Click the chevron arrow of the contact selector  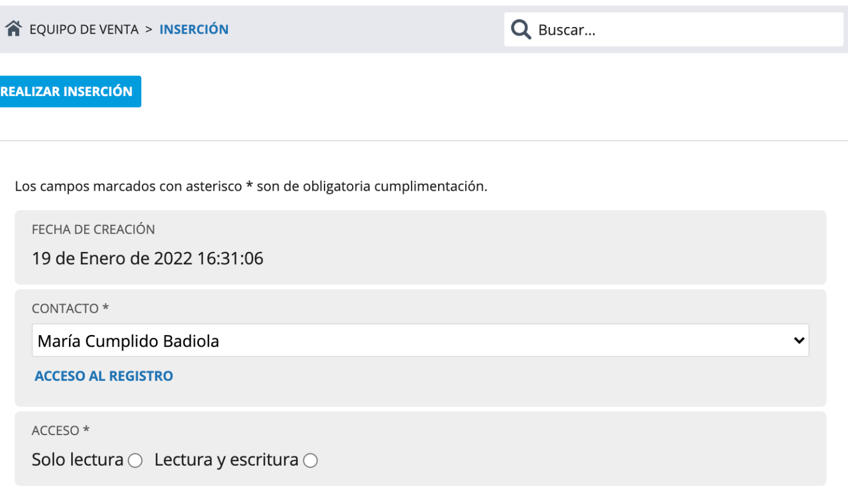pos(799,340)
